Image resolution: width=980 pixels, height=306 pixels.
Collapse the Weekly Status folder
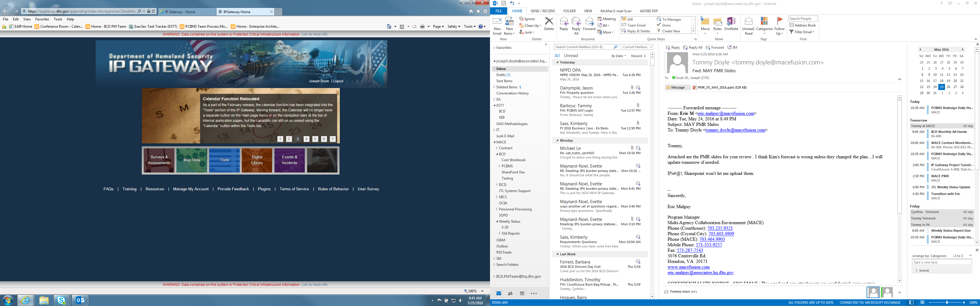click(497, 221)
